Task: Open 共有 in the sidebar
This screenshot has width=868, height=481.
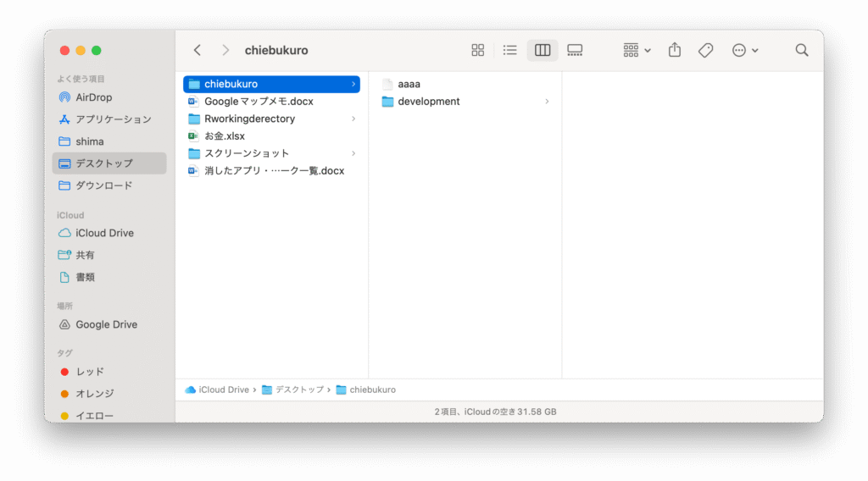Action: 109,255
